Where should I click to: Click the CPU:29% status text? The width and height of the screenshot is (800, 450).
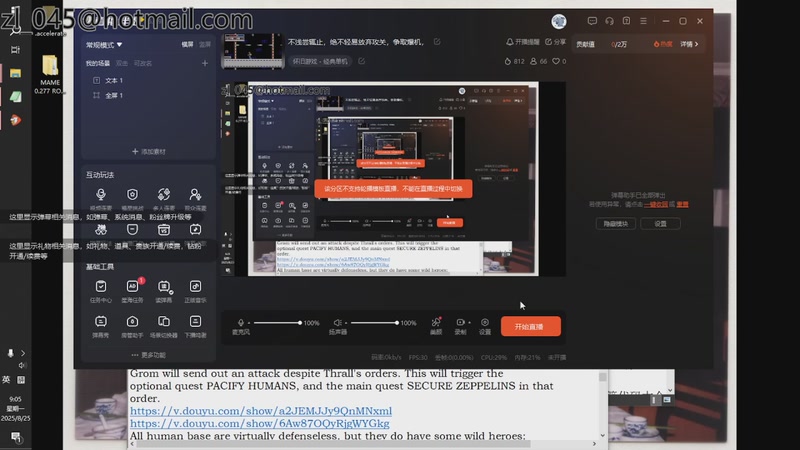[x=494, y=358]
